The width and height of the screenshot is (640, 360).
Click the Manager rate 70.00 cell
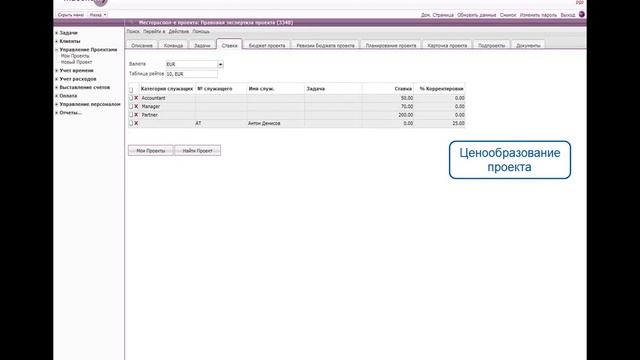point(388,107)
